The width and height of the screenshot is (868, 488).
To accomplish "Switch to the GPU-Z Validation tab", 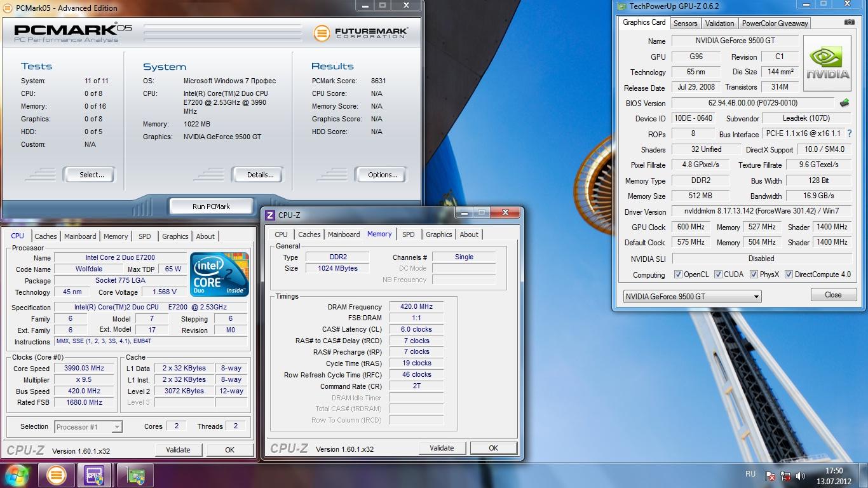I will point(719,23).
